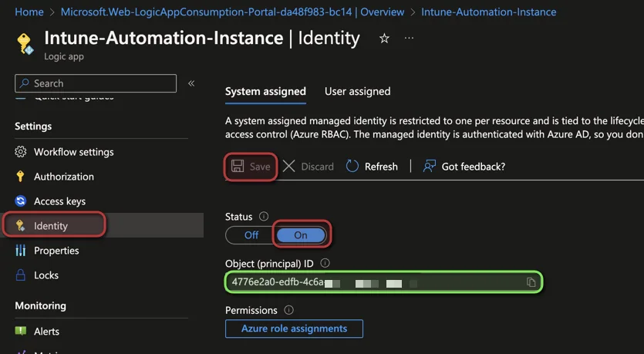Open Azure role assignments
Image resolution: width=644 pixels, height=354 pixels.
[294, 329]
